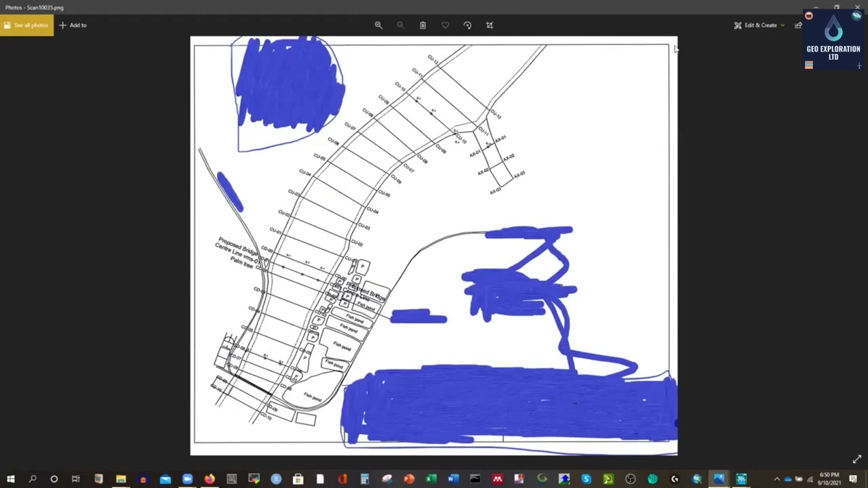Click the Share icon in Photos toolbar
Viewport: 868px width, 488px height.
point(798,25)
